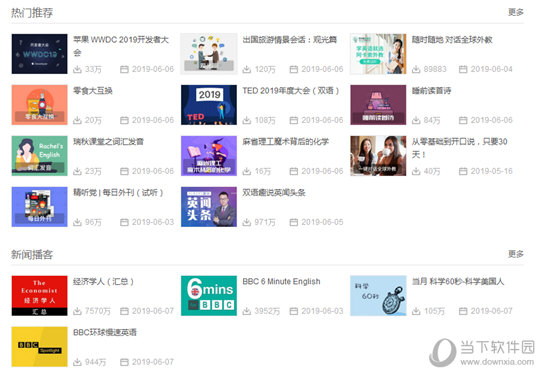Open title 经济学人（汇总）
This screenshot has width=550, height=381.
coord(103,281)
